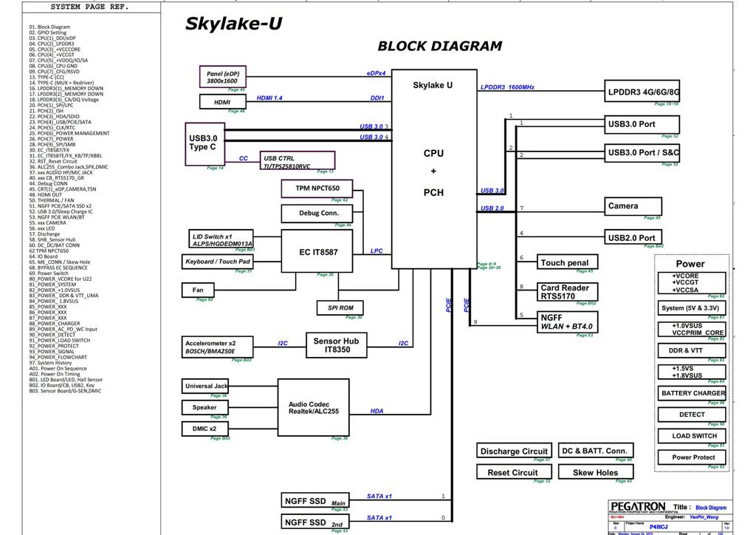Select the TPM NPCT650 block
Viewport: 756px width, 535px height.
[317, 188]
